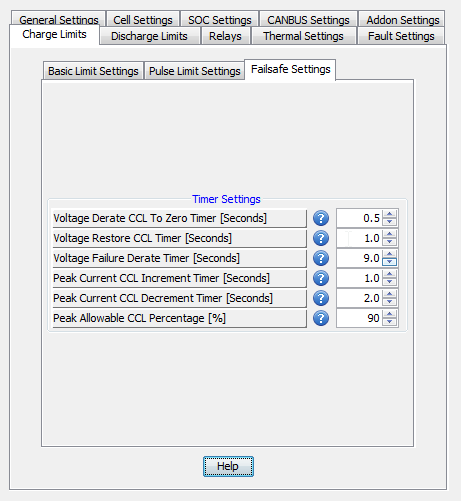Decrease Peak Current CCL Increment Timer value
The height and width of the screenshot is (501, 461).
[x=389, y=282]
